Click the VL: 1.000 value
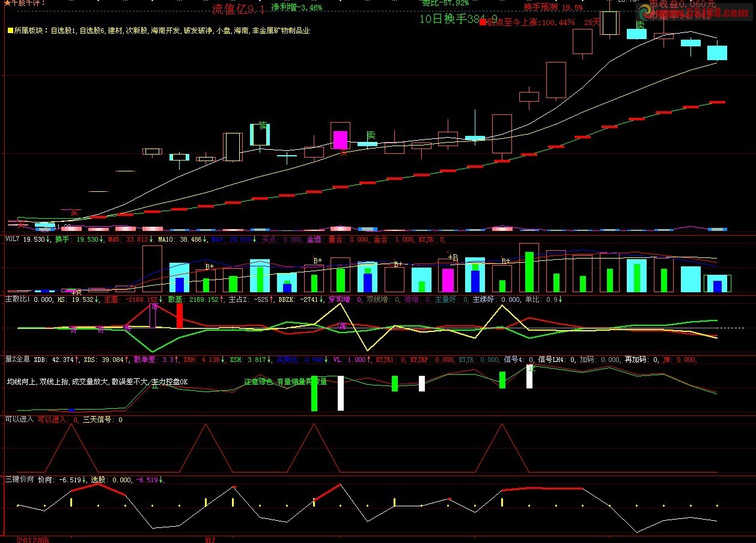The image size is (756, 543). 351,359
